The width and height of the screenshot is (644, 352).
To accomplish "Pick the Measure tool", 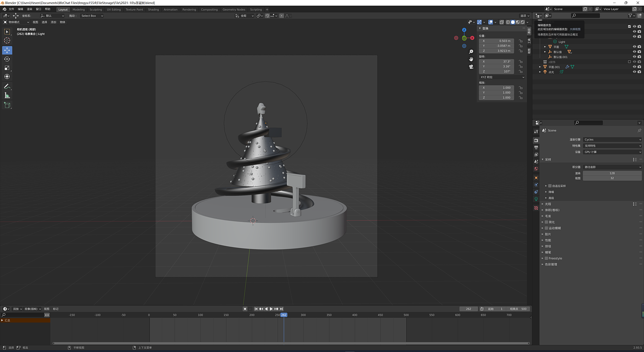I will coord(7,95).
